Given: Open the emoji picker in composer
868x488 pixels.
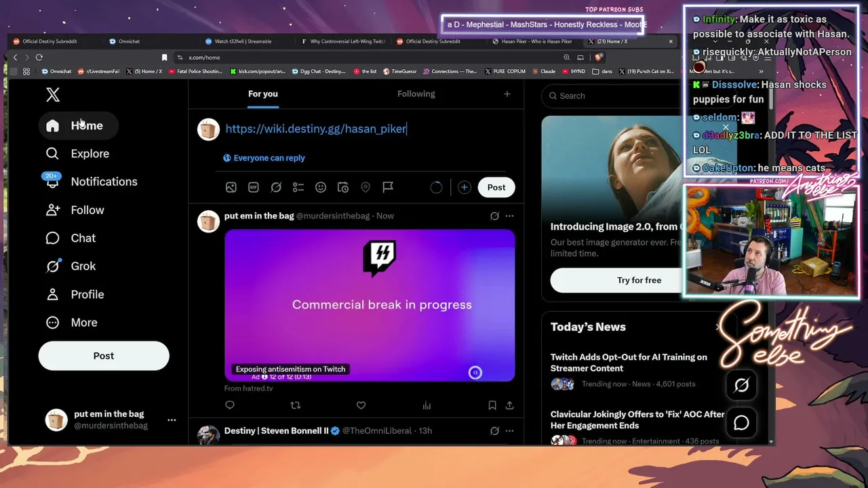Looking at the screenshot, I should pos(321,187).
